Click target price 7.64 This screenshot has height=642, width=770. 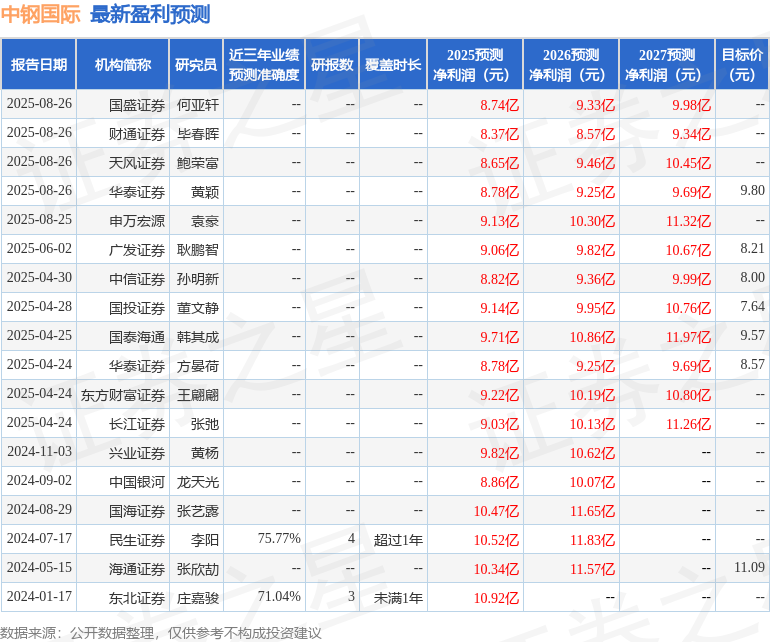click(752, 306)
